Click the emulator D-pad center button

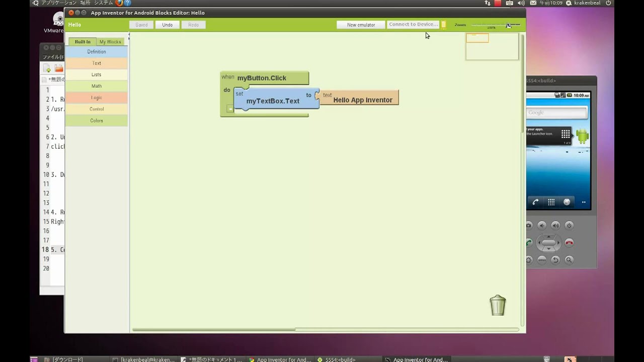pos(548,243)
